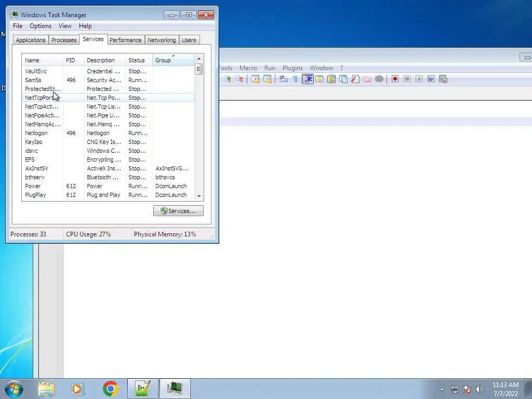Image resolution: width=532 pixels, height=399 pixels.
Task: Open Task Manager Help menu
Action: coord(85,26)
